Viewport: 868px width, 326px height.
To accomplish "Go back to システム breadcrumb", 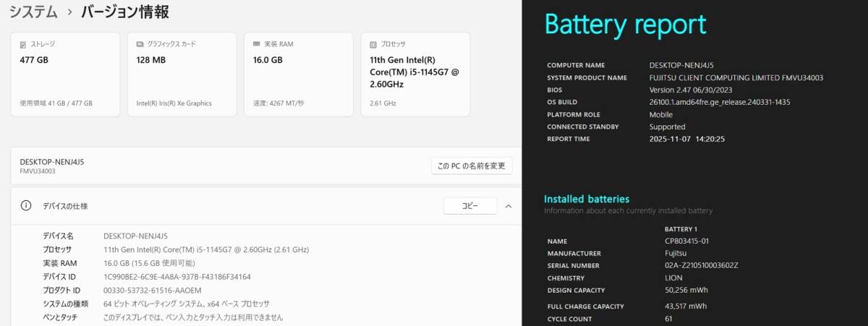I will pyautogui.click(x=33, y=12).
